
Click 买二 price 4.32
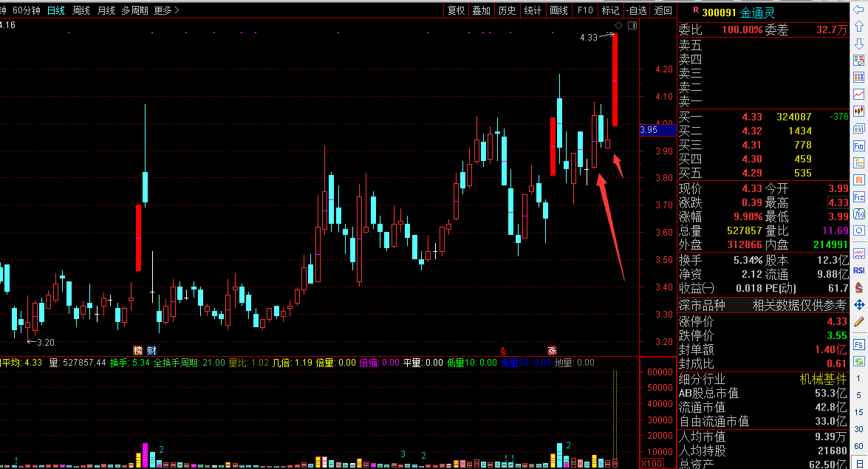click(x=752, y=131)
